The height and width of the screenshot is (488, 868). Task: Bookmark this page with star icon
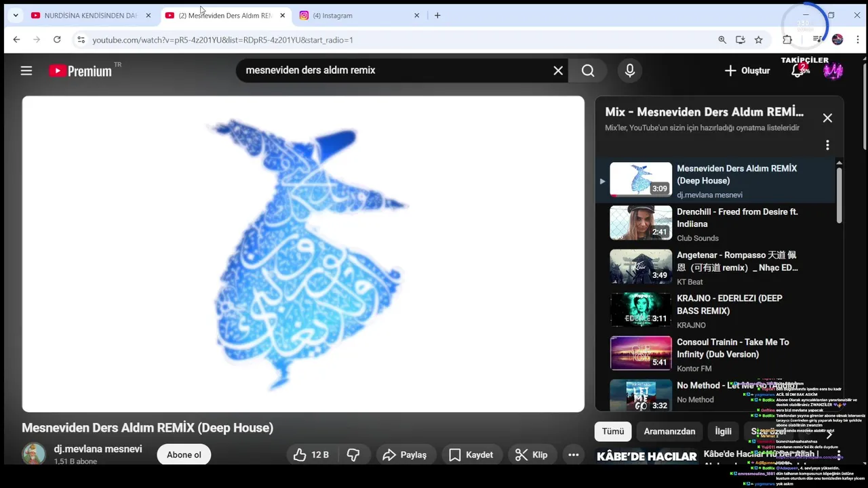click(759, 40)
